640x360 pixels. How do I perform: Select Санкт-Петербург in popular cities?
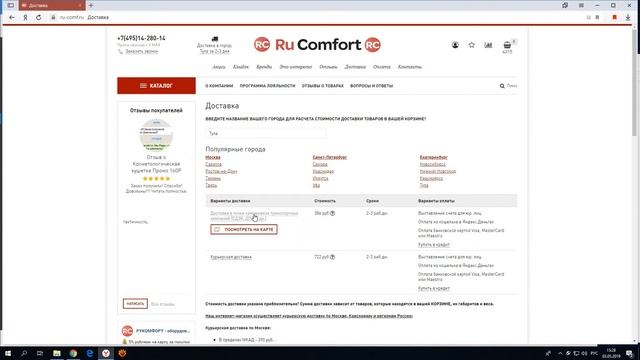click(x=330, y=157)
